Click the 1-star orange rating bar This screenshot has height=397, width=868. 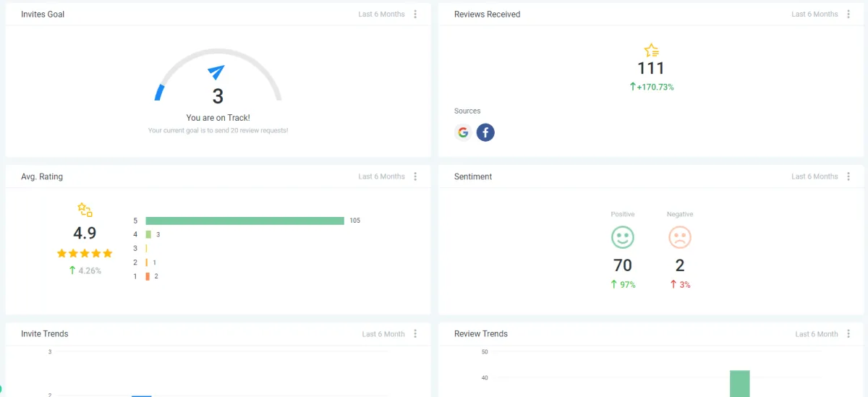[x=148, y=276]
